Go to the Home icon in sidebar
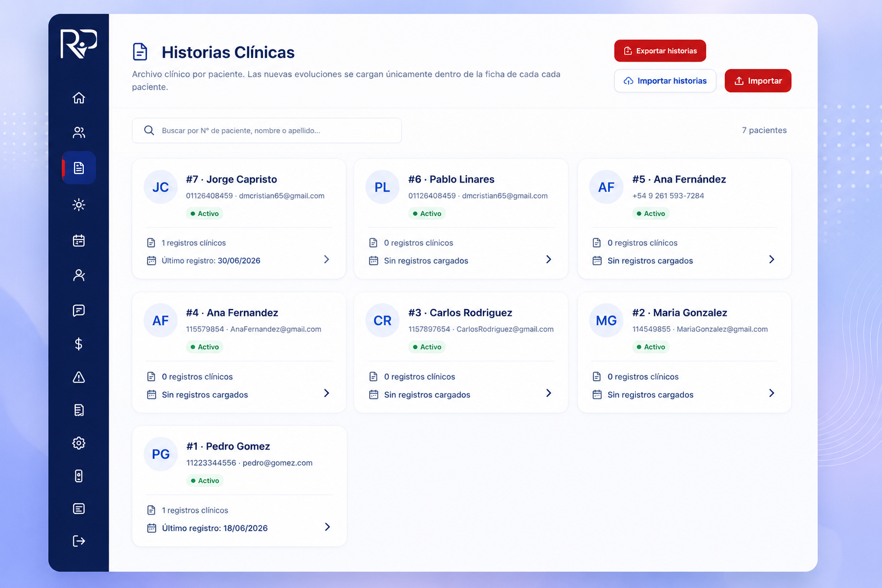This screenshot has height=588, width=882. tap(79, 98)
